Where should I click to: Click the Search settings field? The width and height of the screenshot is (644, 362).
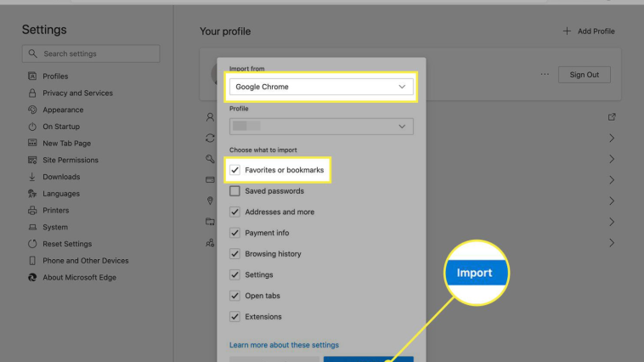pyautogui.click(x=91, y=54)
